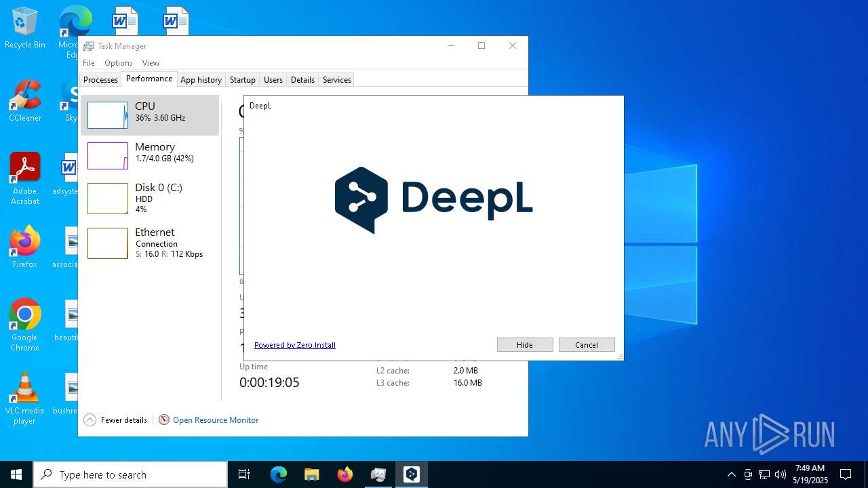The image size is (868, 488).
Task: Open the network icon in the tray
Action: coord(764,474)
